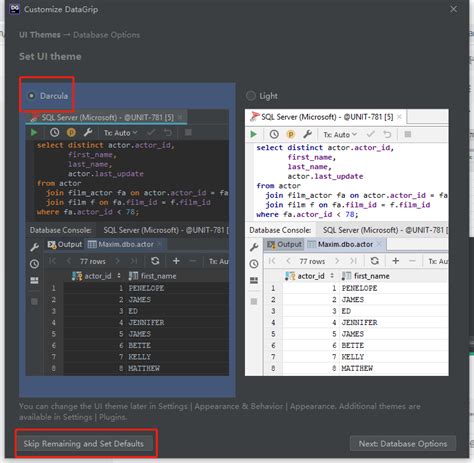Click the green Run icon in the Light preview

[253, 134]
